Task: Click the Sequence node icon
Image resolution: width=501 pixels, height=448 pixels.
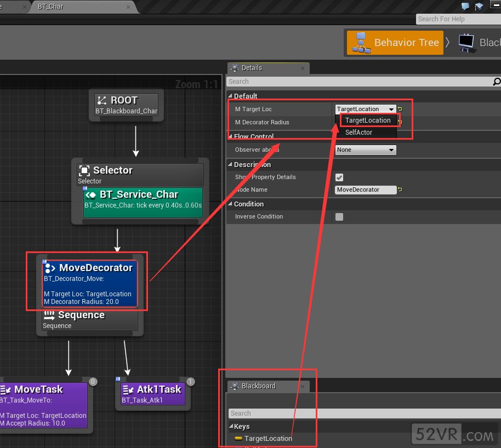Action: point(49,315)
